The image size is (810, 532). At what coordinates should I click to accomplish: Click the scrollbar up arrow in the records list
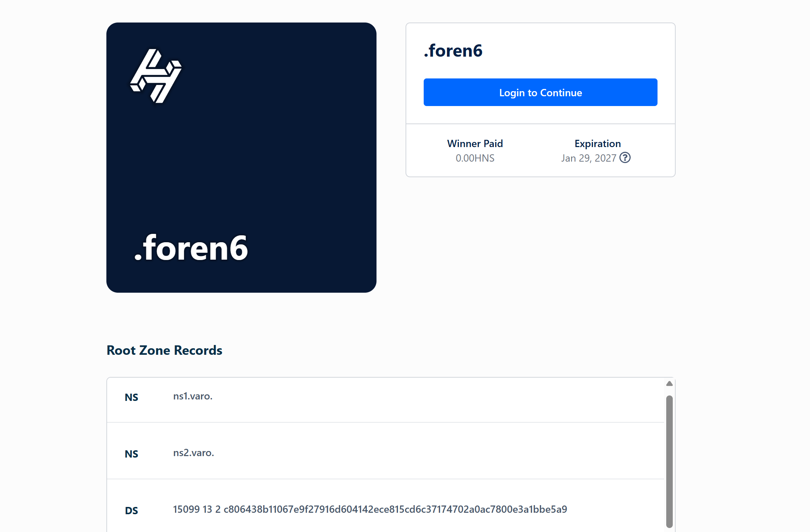pyautogui.click(x=669, y=383)
